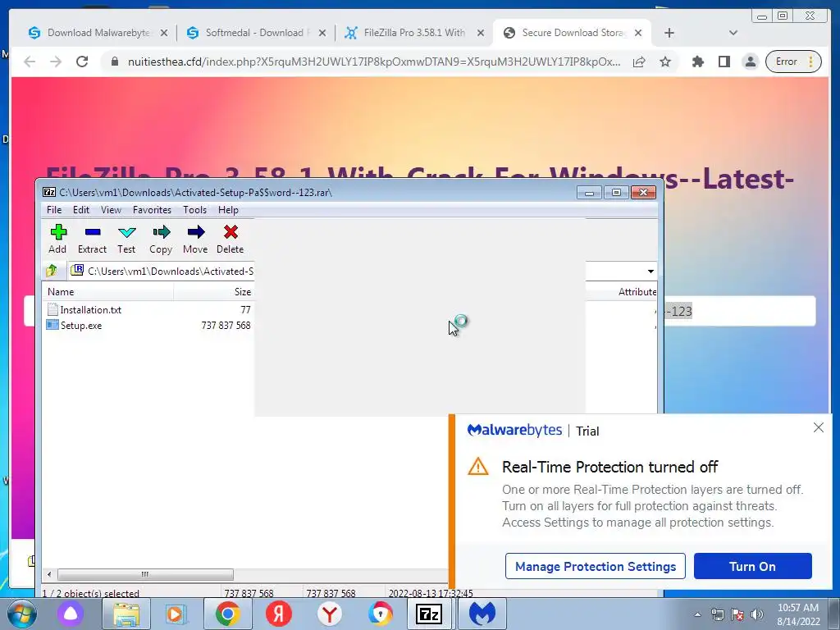840x630 pixels.
Task: Open the Action Center flag icon
Action: click(x=737, y=614)
